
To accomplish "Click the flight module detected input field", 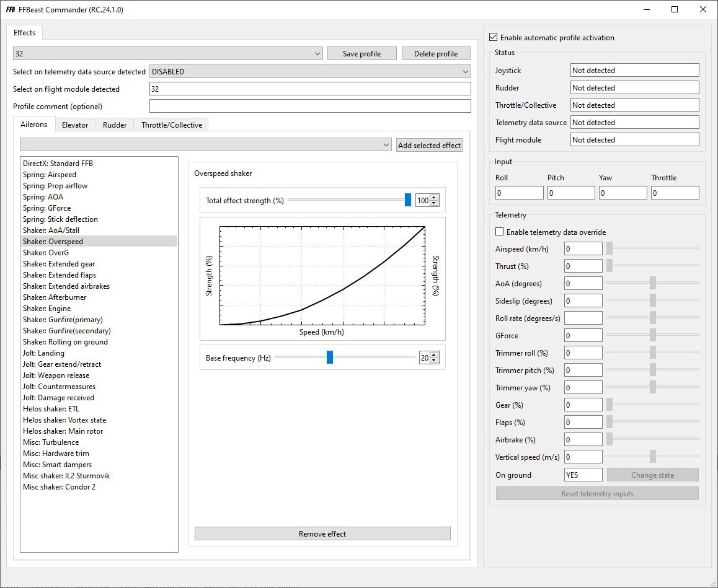I will (310, 89).
